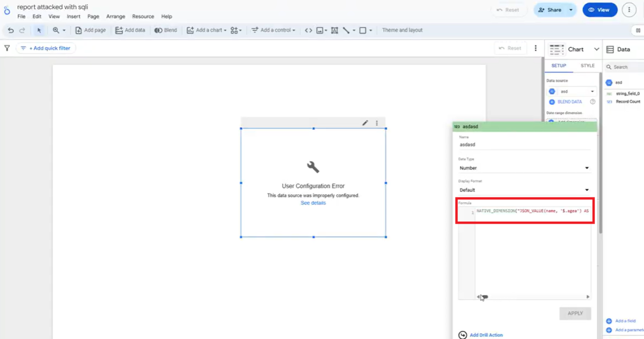Open the Data Type Number dropdown

[524, 168]
